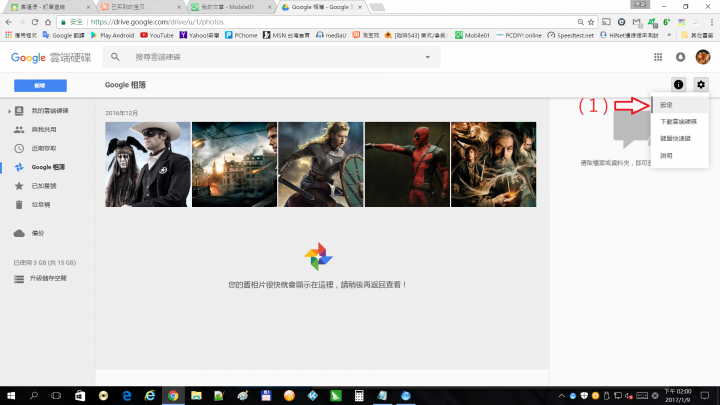720x405 pixels.
Task: Show details via the info icon
Action: tap(678, 84)
